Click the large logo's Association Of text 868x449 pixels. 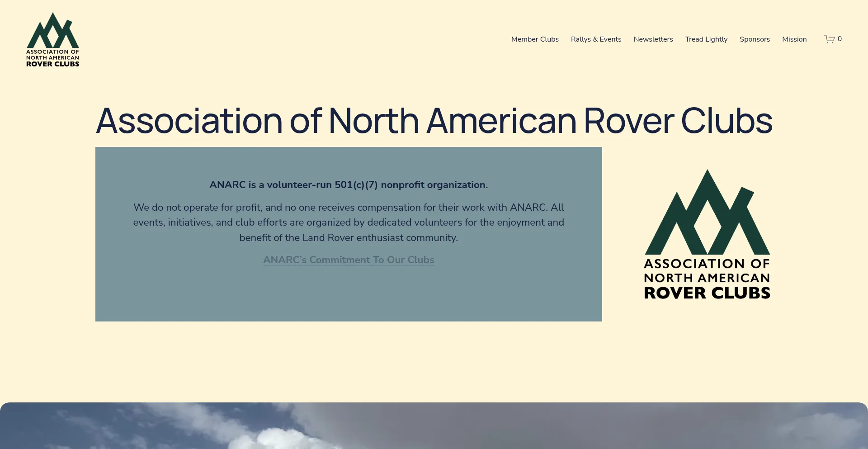[x=707, y=264]
